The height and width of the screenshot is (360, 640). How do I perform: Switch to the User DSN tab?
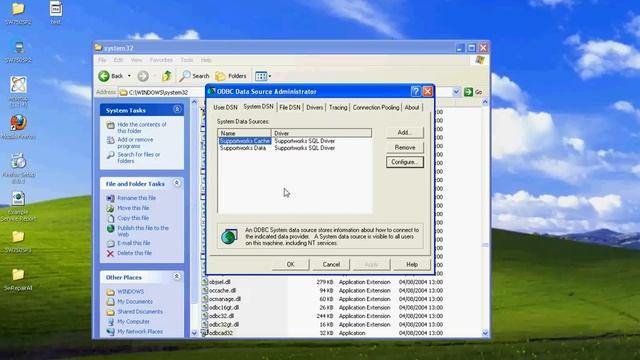point(225,107)
